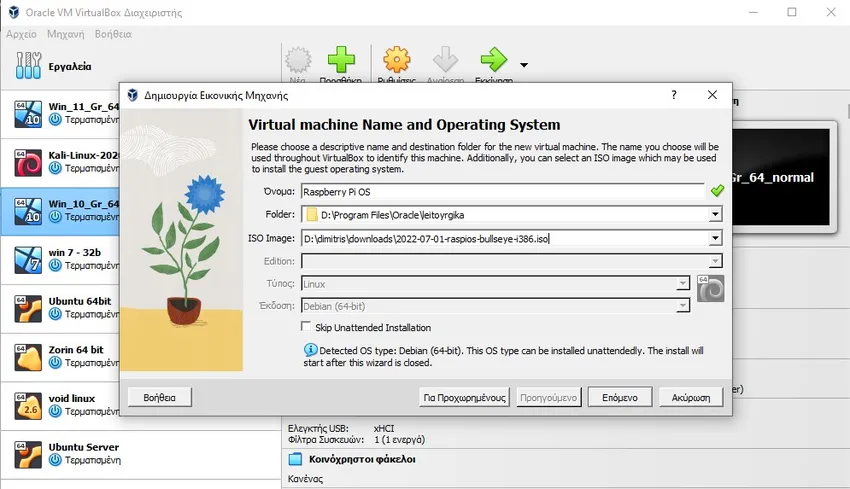Screen dimensions: 850x489
Task: Select the Εργαλεία tools icon
Action: click(28, 66)
